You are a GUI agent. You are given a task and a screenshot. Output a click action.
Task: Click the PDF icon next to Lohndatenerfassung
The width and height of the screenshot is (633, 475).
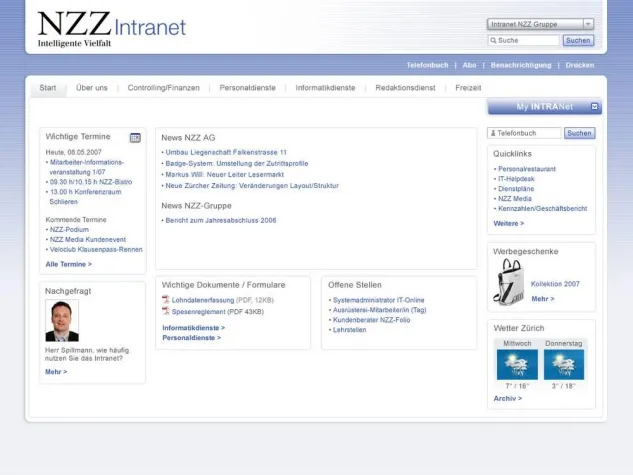tap(166, 300)
